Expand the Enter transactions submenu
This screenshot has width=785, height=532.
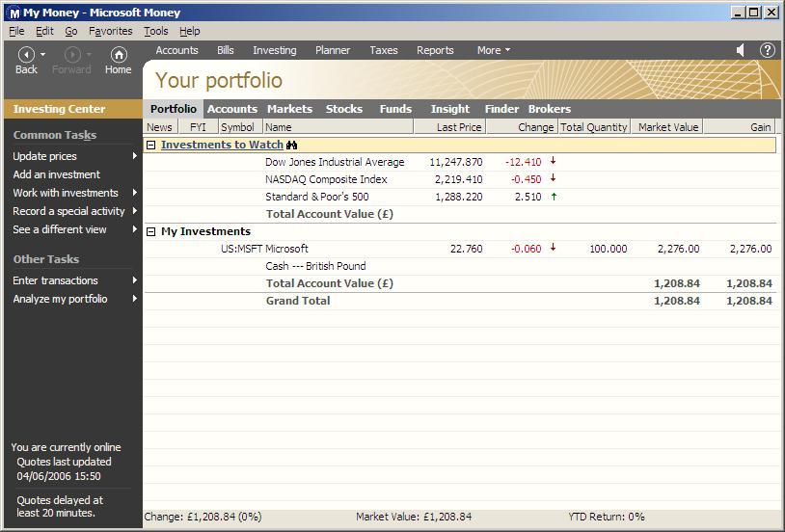pos(135,280)
